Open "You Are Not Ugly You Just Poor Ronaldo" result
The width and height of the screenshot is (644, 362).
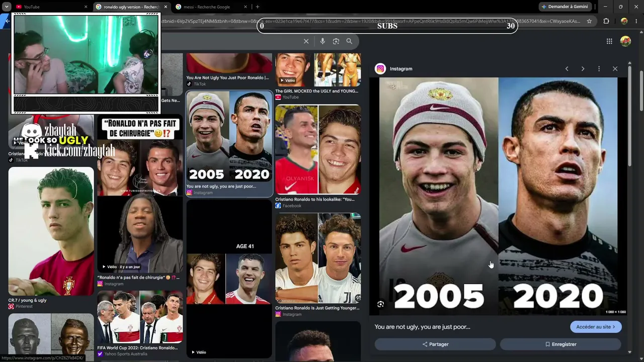click(x=228, y=78)
